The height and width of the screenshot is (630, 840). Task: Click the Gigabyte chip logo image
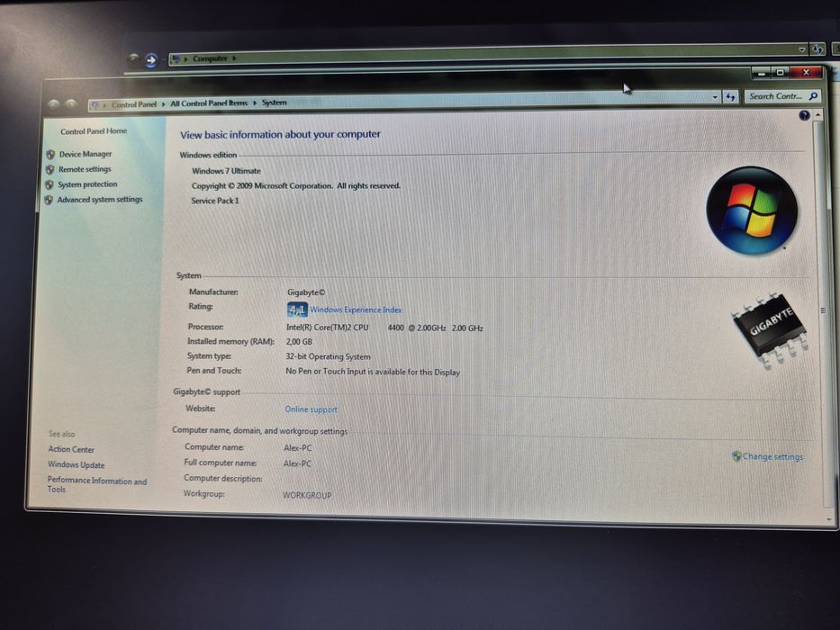(x=770, y=330)
